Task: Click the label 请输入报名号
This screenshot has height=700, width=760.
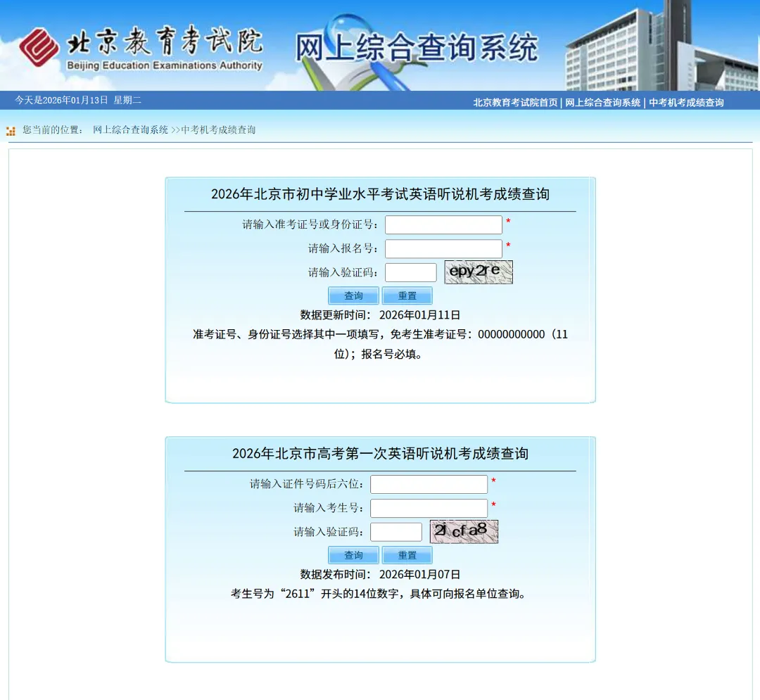Action: coord(343,248)
